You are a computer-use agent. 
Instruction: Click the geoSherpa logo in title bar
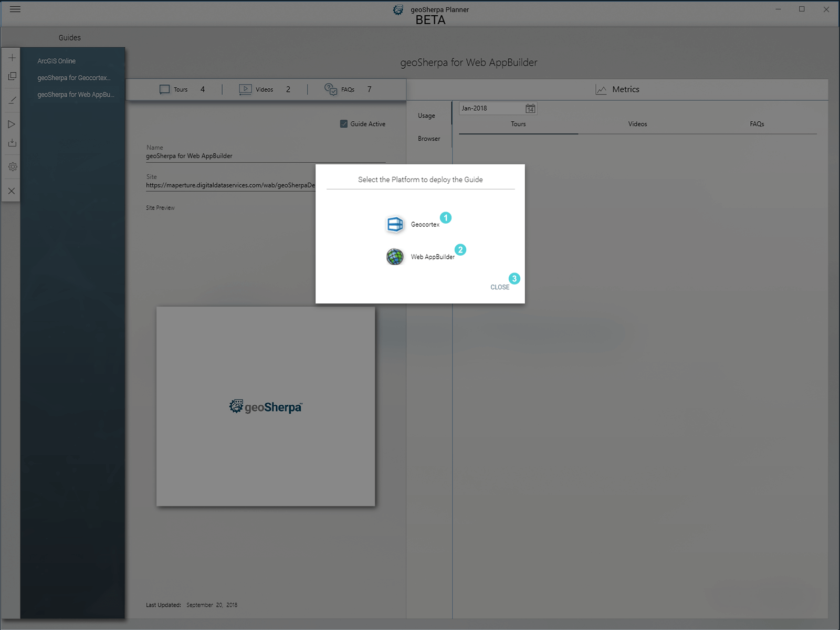coord(398,9)
